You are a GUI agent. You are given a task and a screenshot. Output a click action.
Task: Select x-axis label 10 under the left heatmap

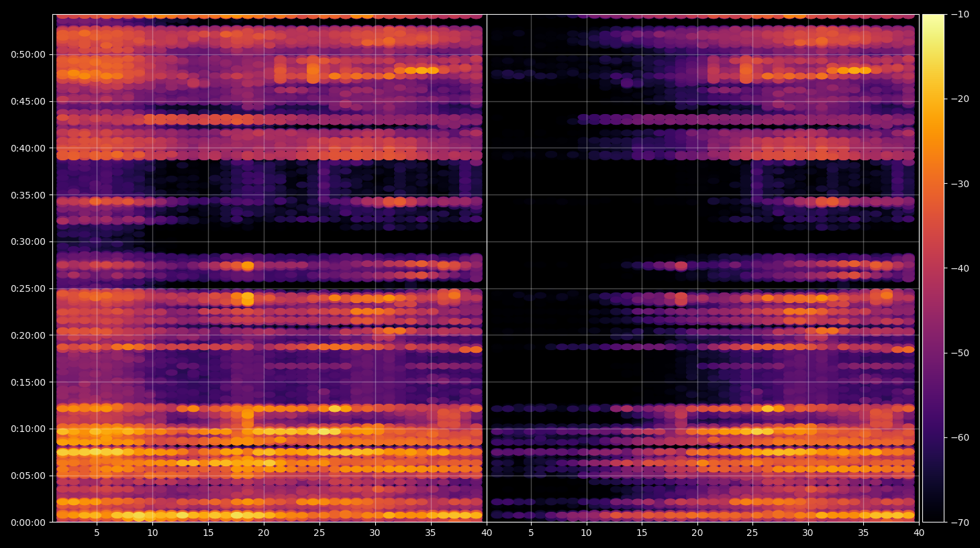(x=152, y=533)
